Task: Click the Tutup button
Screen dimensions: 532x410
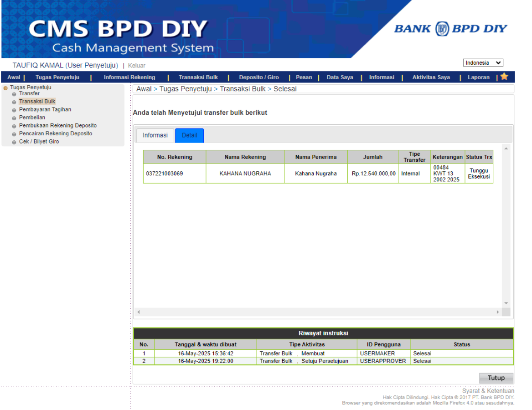Action: [496, 378]
